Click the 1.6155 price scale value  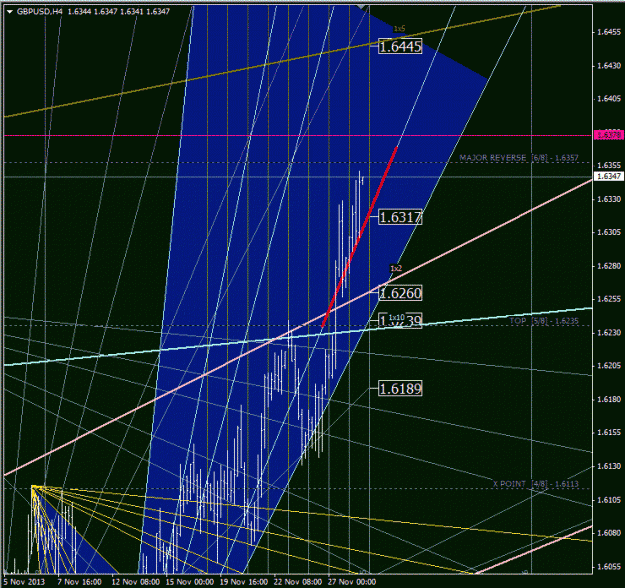pyautogui.click(x=609, y=433)
